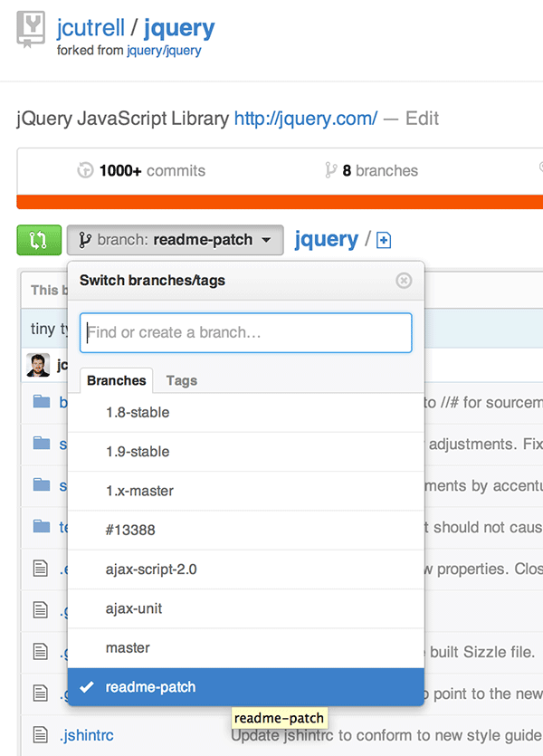Click the first folder icon in file list
Screen dimensions: 543x756
tap(42, 401)
